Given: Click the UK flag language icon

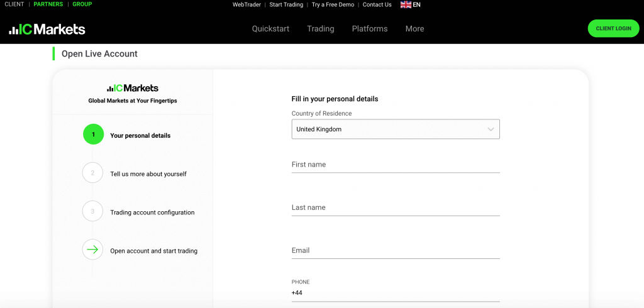Looking at the screenshot, I should click(406, 4).
